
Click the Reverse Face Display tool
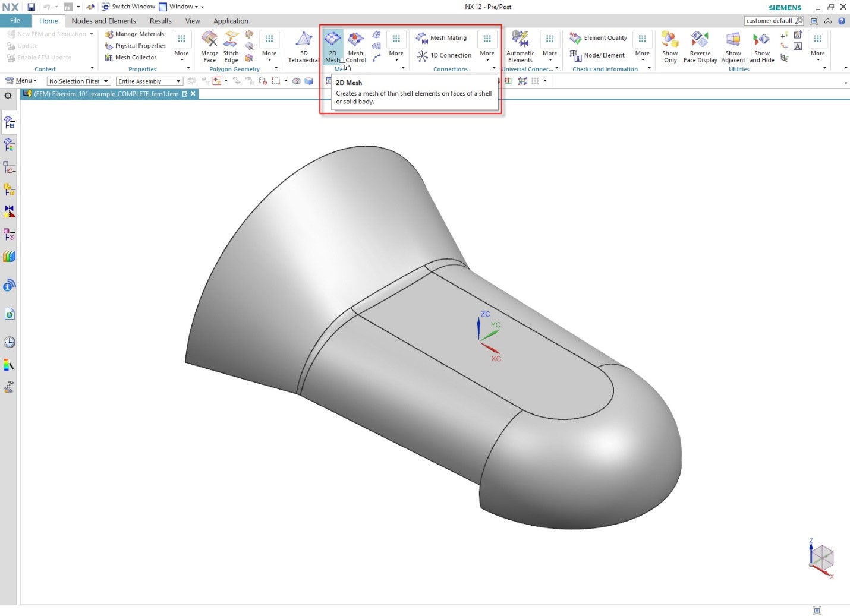700,46
